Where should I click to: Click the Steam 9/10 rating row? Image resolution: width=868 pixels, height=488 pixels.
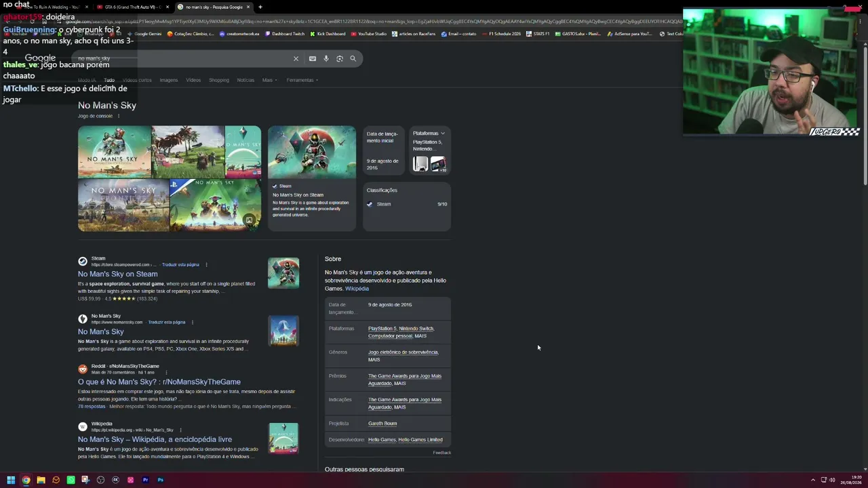click(407, 204)
